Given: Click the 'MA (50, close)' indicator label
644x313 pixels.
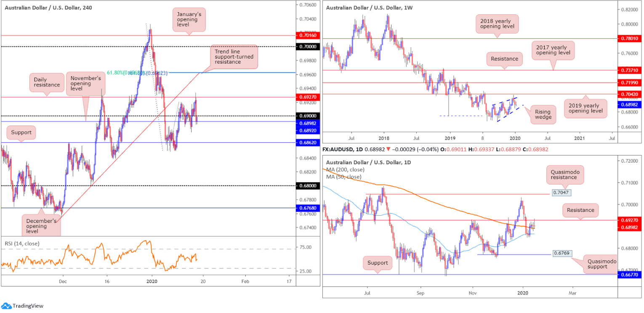Looking at the screenshot, I should [x=344, y=177].
